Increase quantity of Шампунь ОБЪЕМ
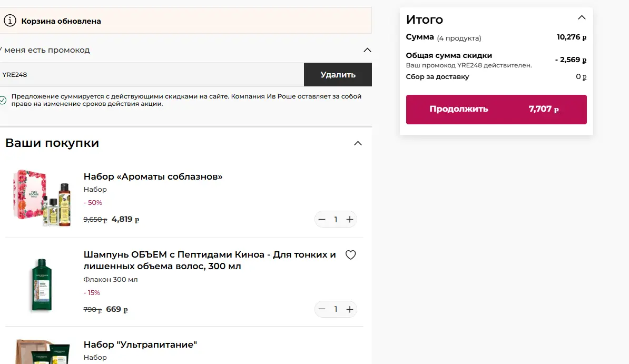 pyautogui.click(x=350, y=309)
